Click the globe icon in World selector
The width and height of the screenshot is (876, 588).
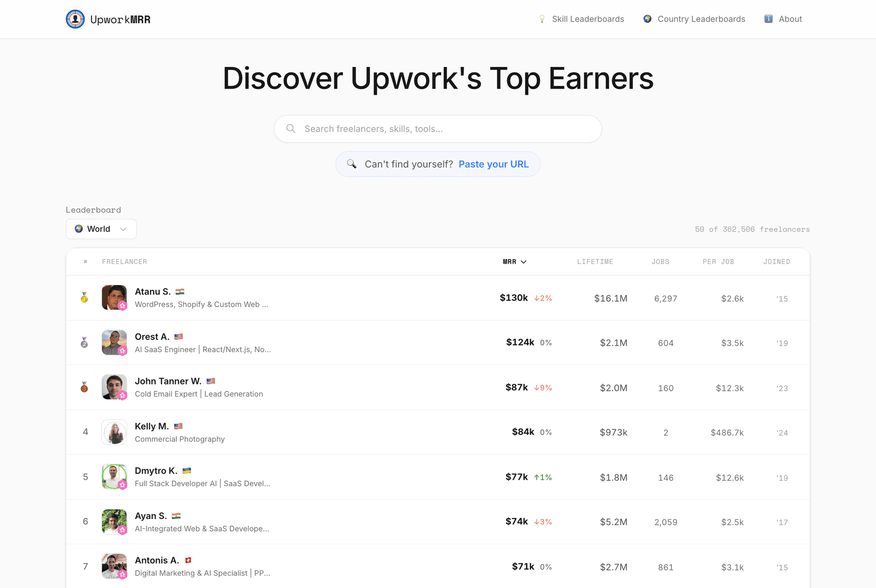(79, 229)
